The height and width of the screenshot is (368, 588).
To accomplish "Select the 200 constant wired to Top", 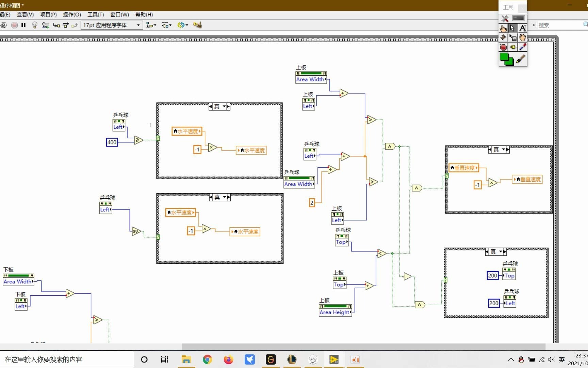I will click(x=492, y=276).
